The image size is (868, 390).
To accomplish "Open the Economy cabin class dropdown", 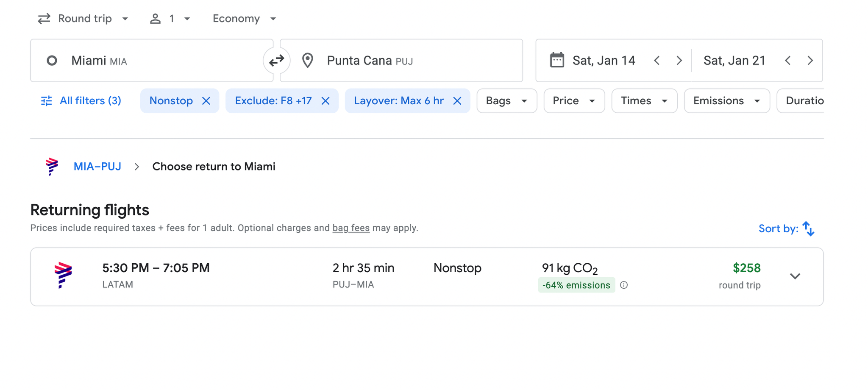I will pos(244,19).
